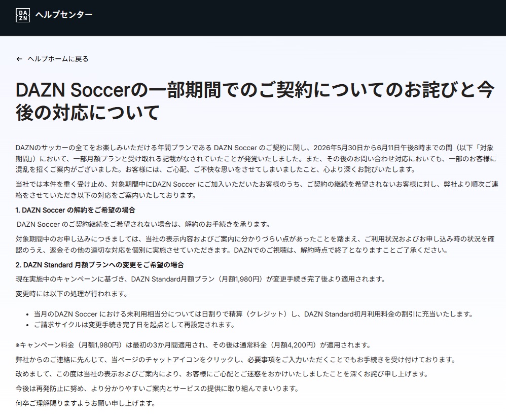
Task: Click the line 今後は再発防止に努め
Action: (157, 389)
